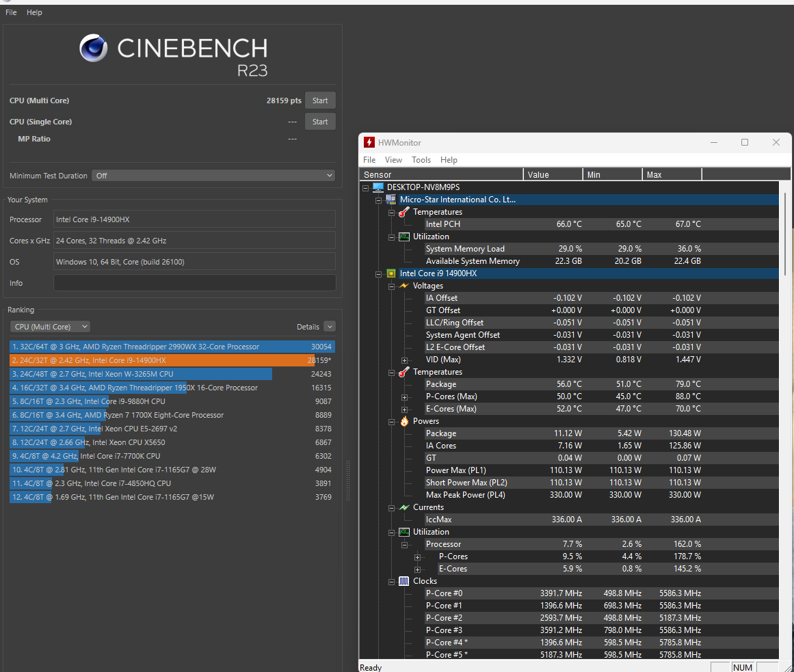Click the Value column header
Image resolution: width=794 pixels, height=672 pixels.
click(x=553, y=174)
